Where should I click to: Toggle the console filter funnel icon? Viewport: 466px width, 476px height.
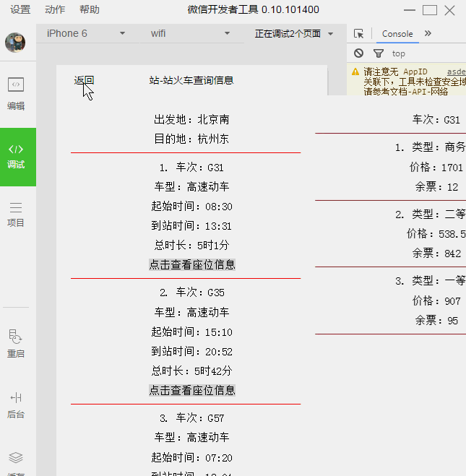(379, 53)
